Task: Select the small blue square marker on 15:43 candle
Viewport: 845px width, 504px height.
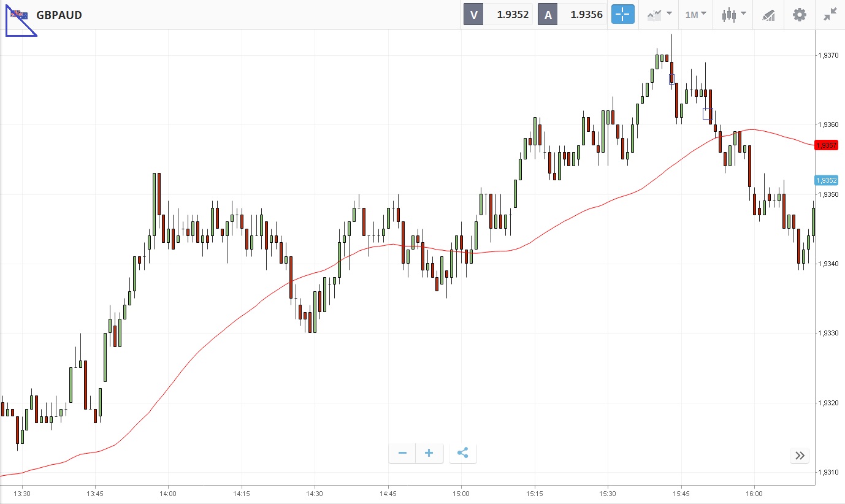Action: point(671,78)
